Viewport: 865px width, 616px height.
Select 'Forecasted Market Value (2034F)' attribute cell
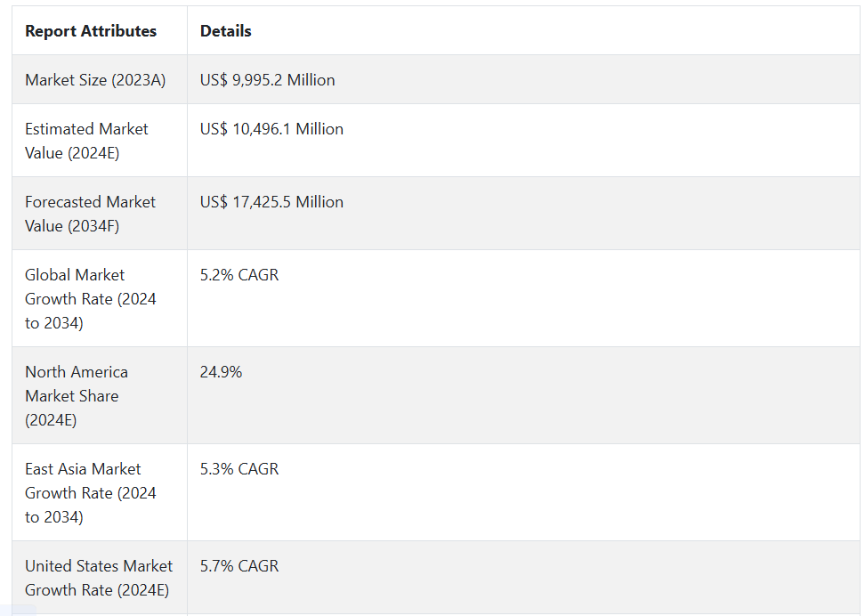tap(90, 214)
